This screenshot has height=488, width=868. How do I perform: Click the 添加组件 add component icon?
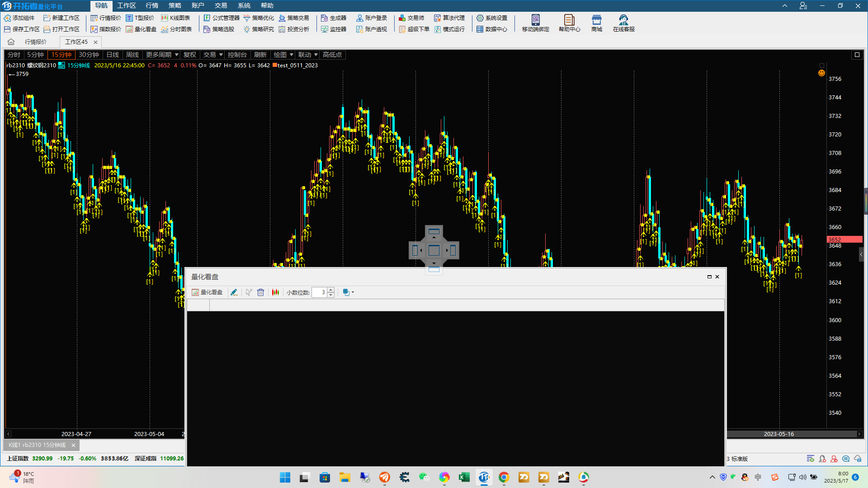click(x=19, y=18)
